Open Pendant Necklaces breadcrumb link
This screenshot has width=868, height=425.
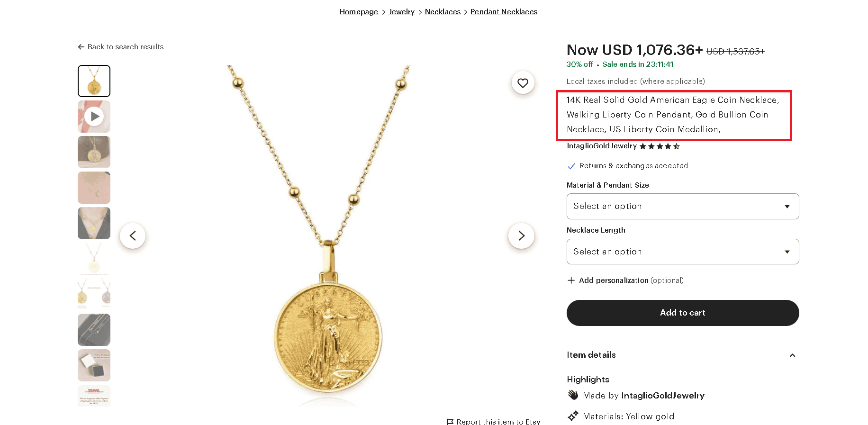coord(504,11)
